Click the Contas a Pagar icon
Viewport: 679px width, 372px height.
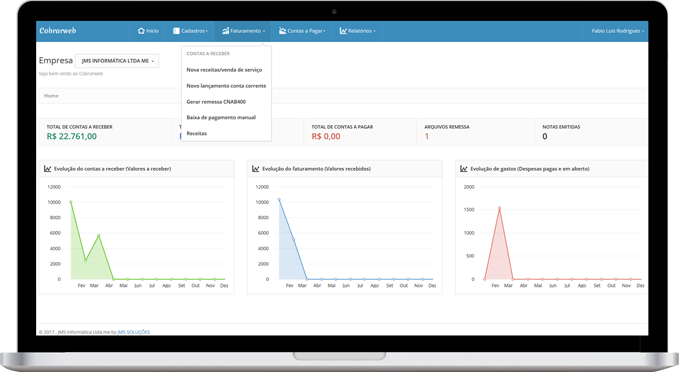282,31
